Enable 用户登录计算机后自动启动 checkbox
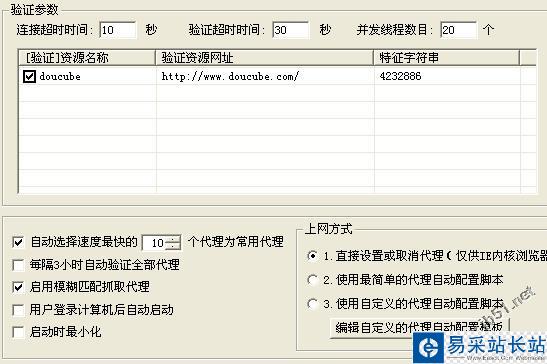The height and width of the screenshot is (364, 547). tap(18, 310)
